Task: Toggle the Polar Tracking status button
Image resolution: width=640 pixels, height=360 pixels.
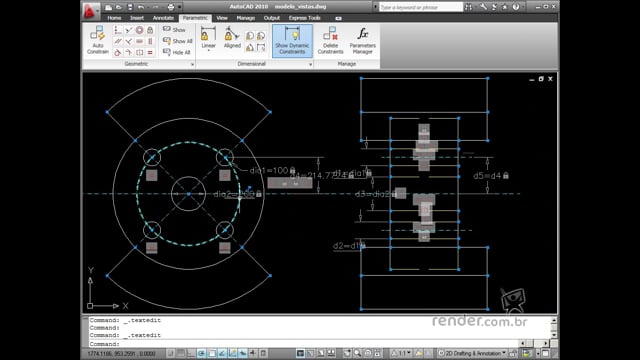Action: (x=201, y=353)
